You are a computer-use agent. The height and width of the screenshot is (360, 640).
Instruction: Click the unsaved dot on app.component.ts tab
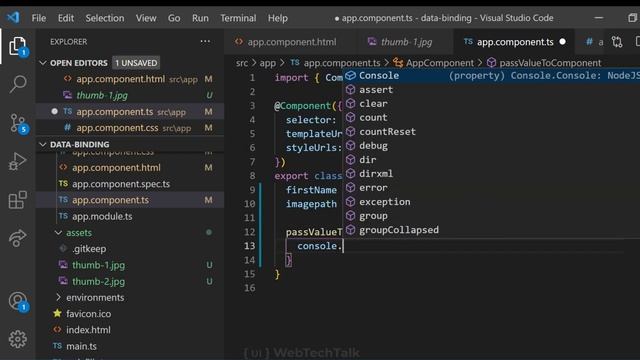click(x=562, y=42)
